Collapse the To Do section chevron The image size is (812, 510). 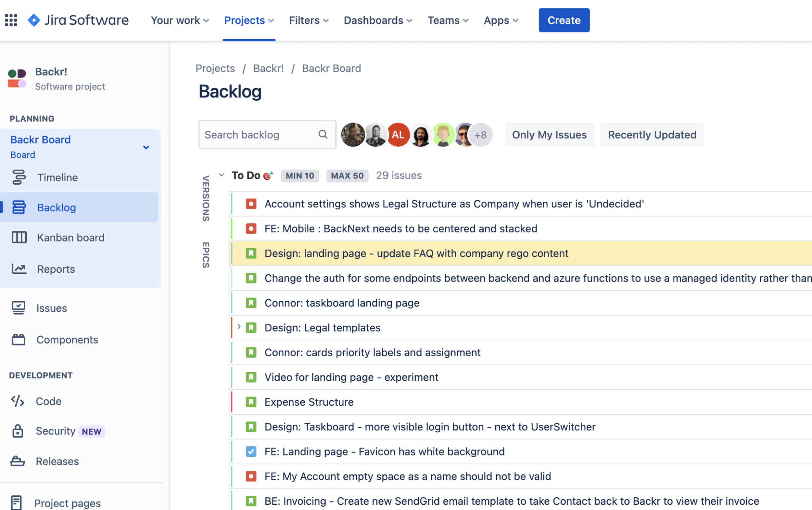222,175
